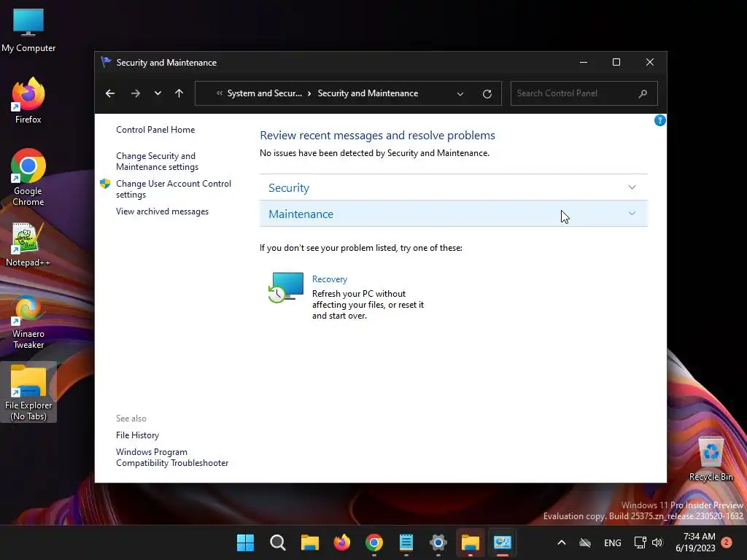This screenshot has width=747, height=560.
Task: Click the Control Panel taskbar icon
Action: (x=503, y=542)
